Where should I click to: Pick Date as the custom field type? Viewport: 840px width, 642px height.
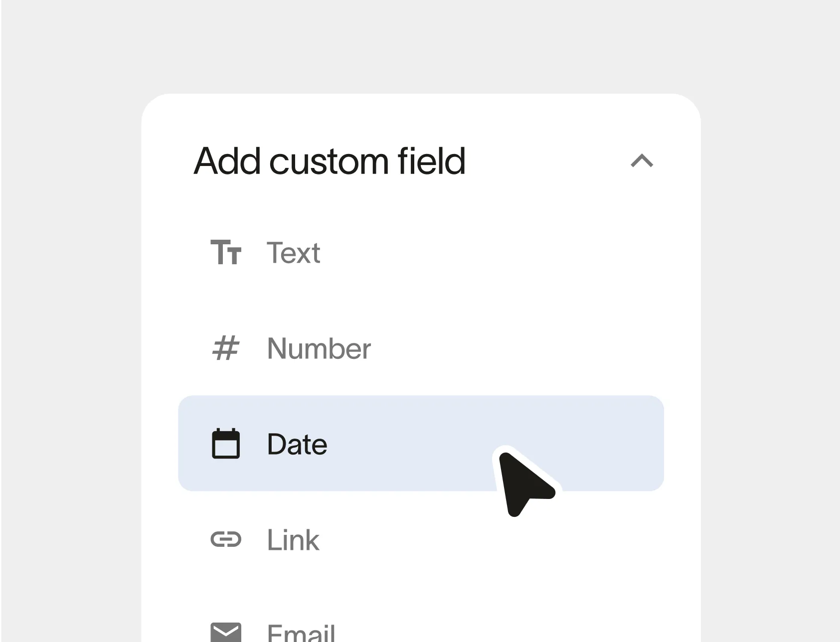[x=297, y=444]
